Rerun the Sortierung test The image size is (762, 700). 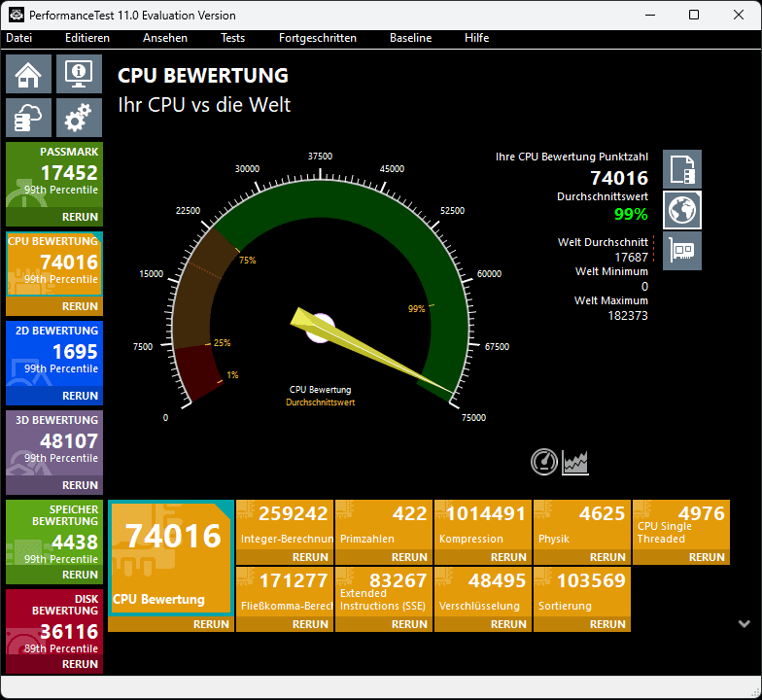pos(582,624)
